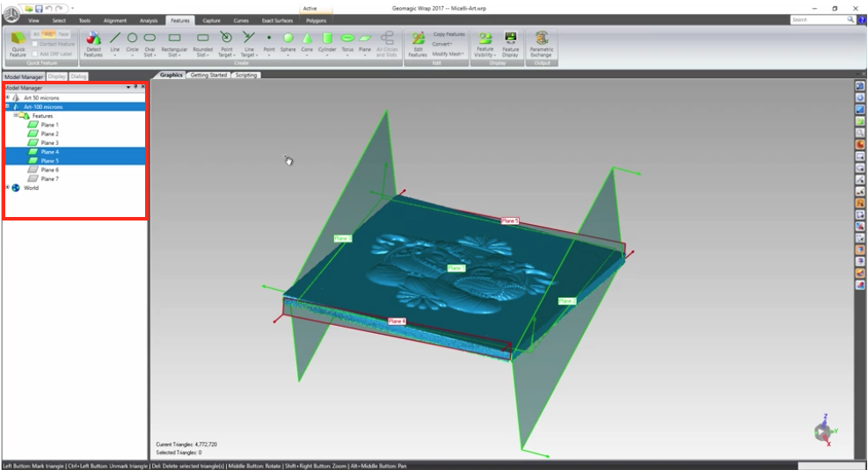Redo the action in quick access toolbar
The height and width of the screenshot is (470, 868).
click(59, 9)
